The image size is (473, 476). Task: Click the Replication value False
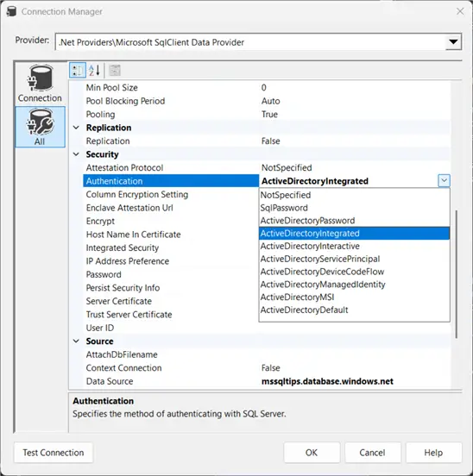click(271, 141)
